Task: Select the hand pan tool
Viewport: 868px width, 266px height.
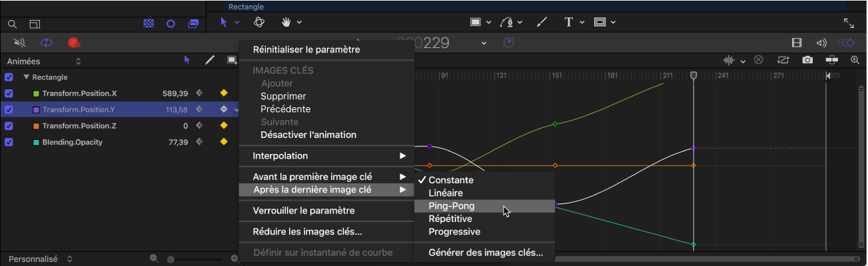Action: (x=286, y=22)
